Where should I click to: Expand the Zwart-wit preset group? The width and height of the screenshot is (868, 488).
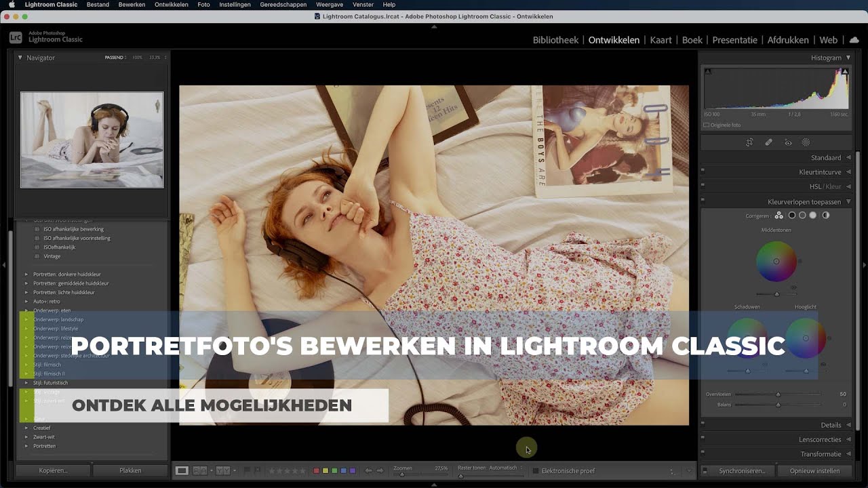pyautogui.click(x=26, y=437)
